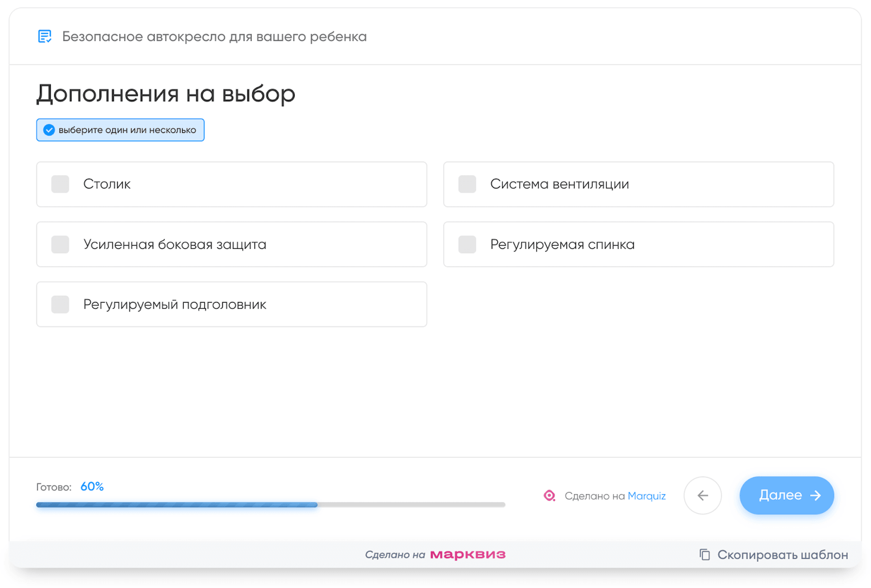Click the Скопировать шаблон button
871x588 pixels.
pos(783,554)
